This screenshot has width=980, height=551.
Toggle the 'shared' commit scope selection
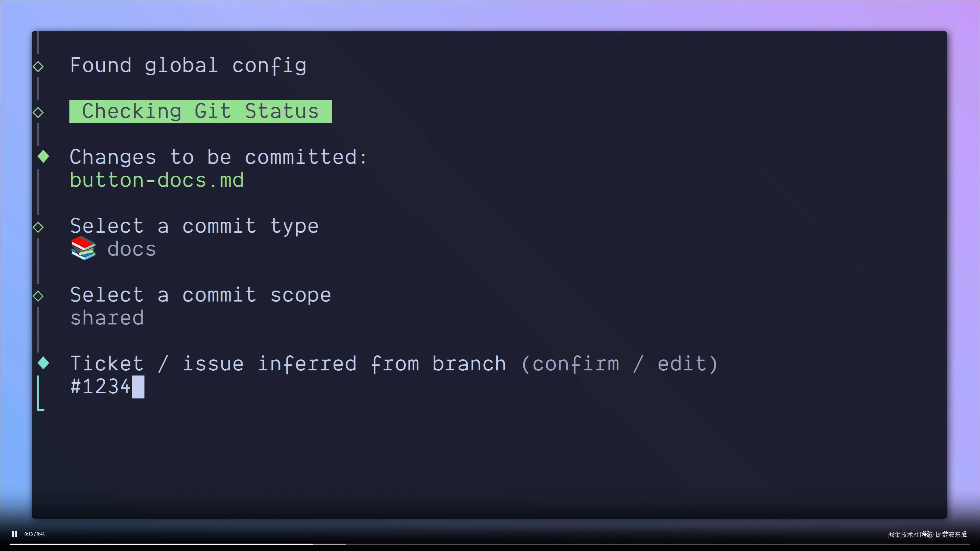[x=107, y=318]
